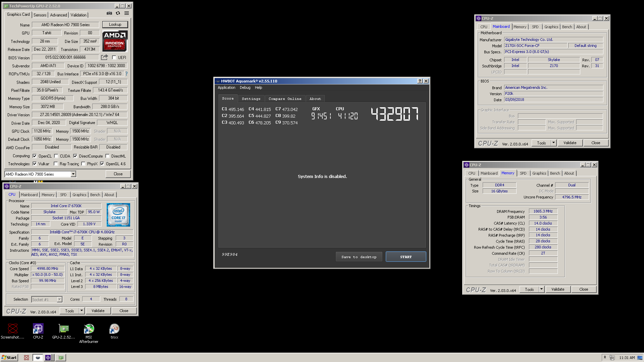Open About tab in CPU-Z CPU window

109,195
